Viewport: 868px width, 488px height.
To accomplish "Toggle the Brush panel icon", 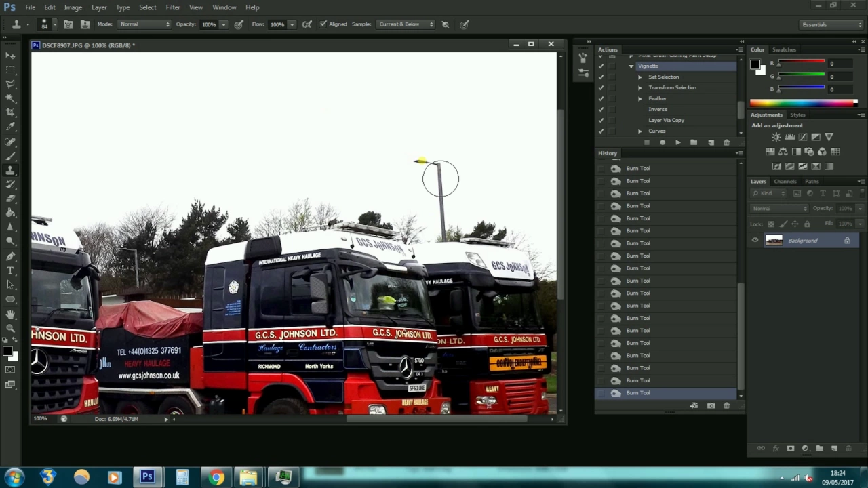I will click(68, 24).
